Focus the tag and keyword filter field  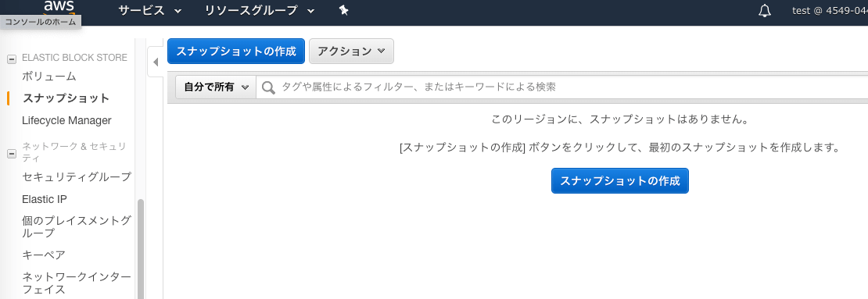(562, 87)
